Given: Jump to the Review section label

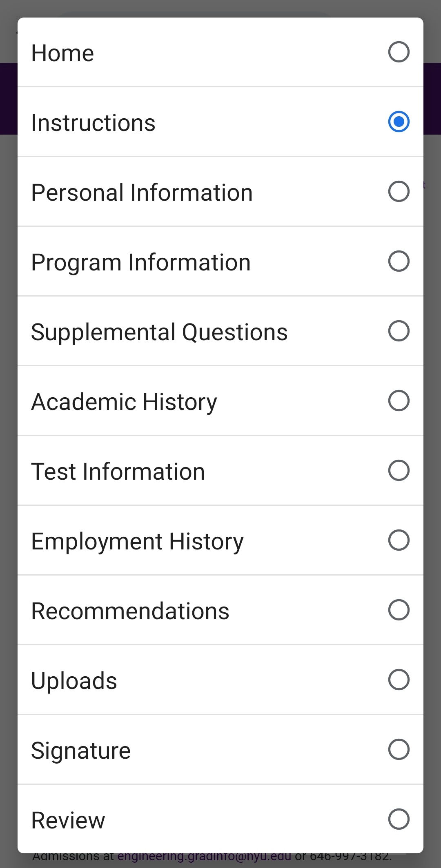Looking at the screenshot, I should 68,821.
